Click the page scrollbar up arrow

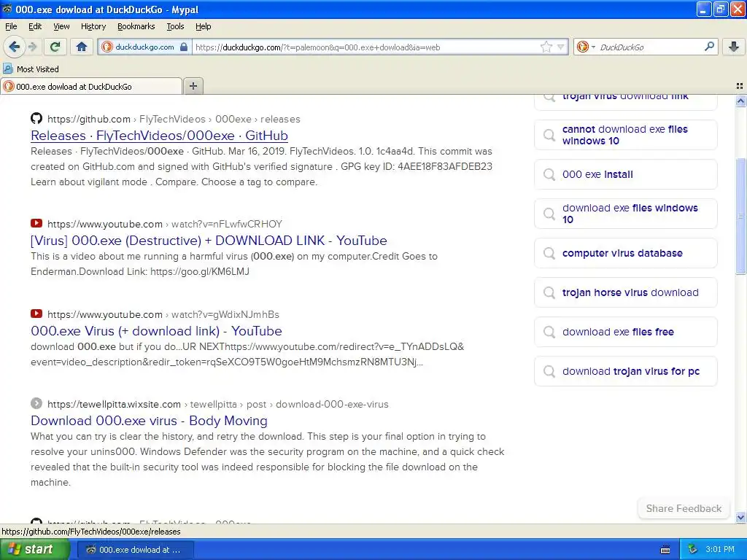click(740, 101)
